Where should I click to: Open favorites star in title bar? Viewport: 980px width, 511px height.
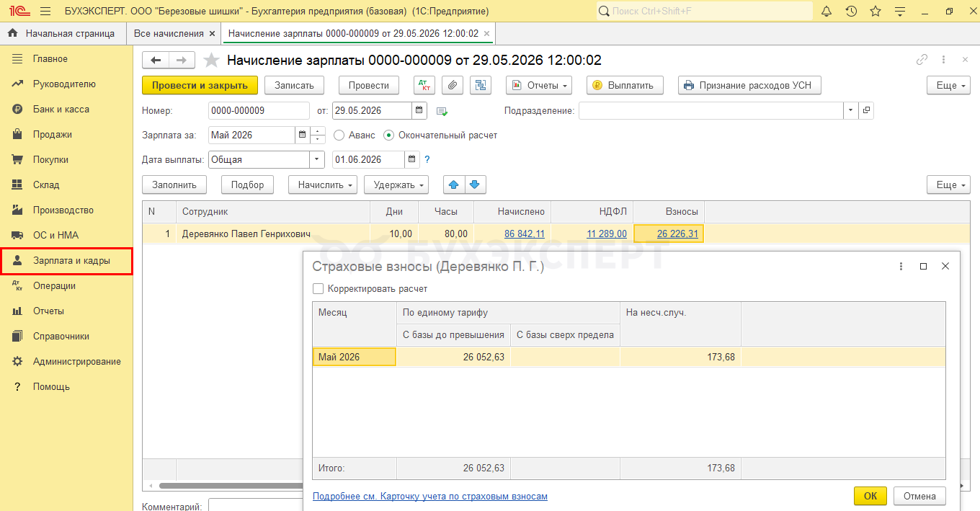876,12
